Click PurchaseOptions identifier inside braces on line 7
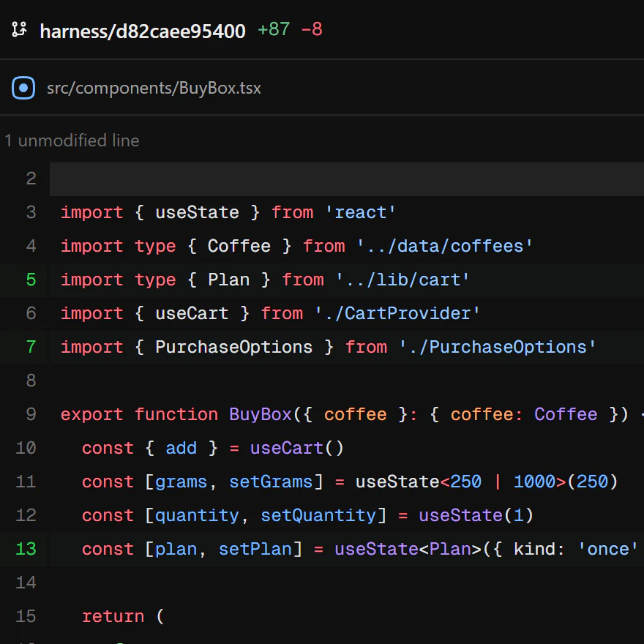644x644 pixels. click(234, 347)
